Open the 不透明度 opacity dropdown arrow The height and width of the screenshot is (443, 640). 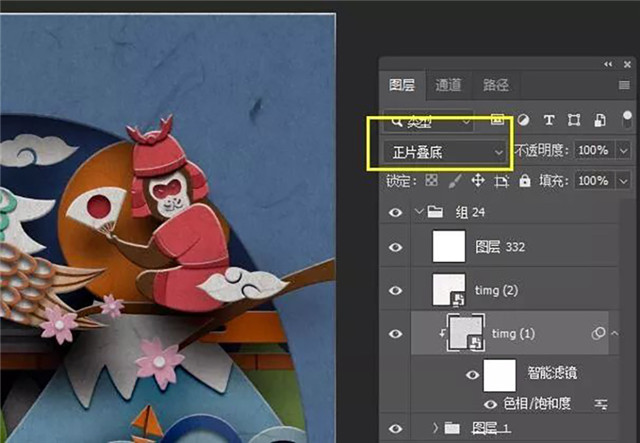[x=625, y=151]
